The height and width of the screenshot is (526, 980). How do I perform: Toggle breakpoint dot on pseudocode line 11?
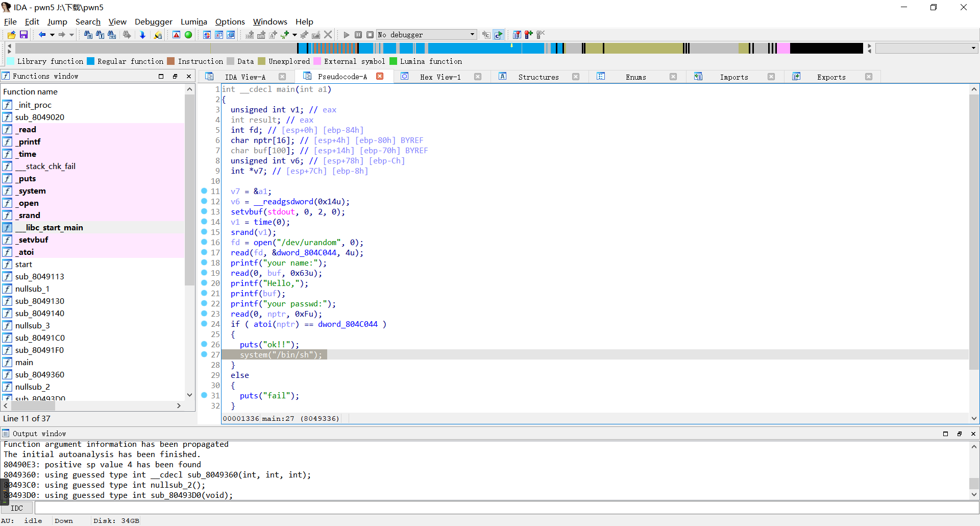coord(204,191)
